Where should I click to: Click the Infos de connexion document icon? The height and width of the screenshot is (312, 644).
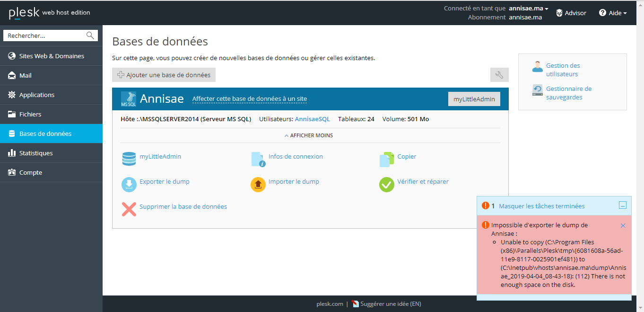click(x=258, y=159)
